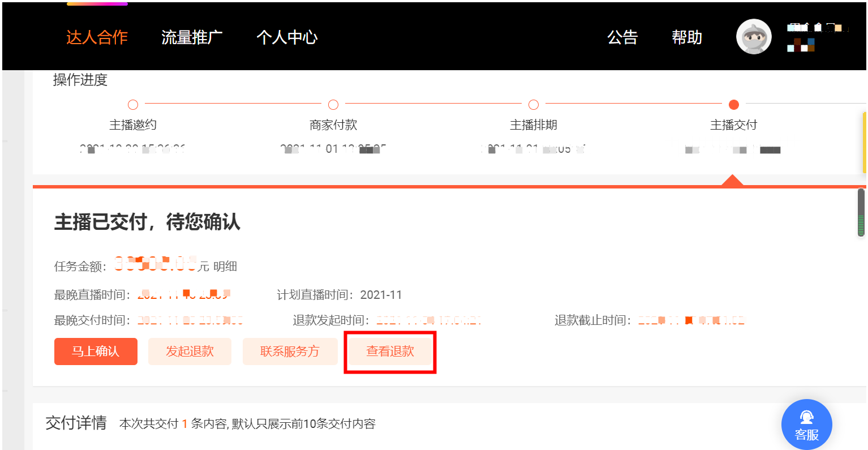Click the user avatar icon
This screenshot has width=868, height=450.
pyautogui.click(x=754, y=37)
